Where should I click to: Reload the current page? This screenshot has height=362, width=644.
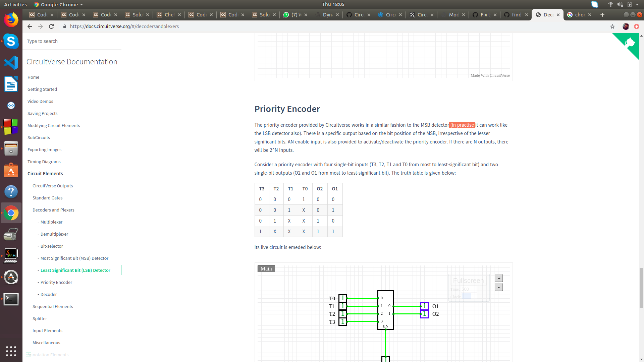tap(51, 26)
